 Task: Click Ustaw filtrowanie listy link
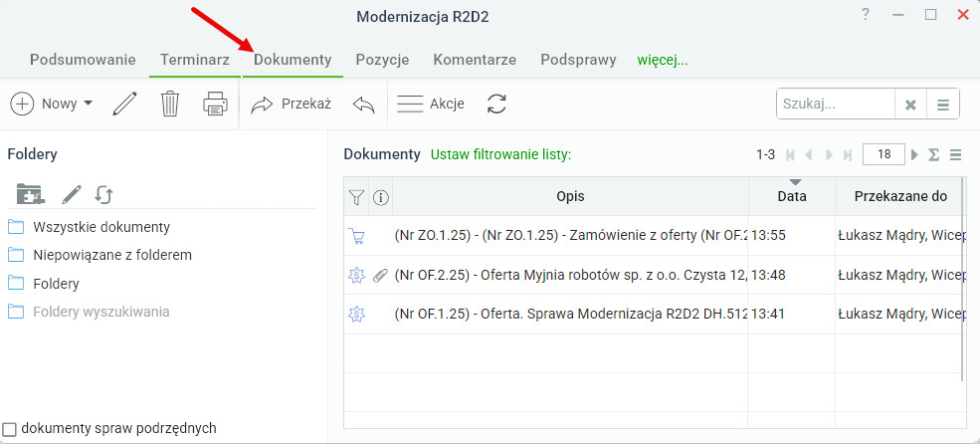(501, 154)
